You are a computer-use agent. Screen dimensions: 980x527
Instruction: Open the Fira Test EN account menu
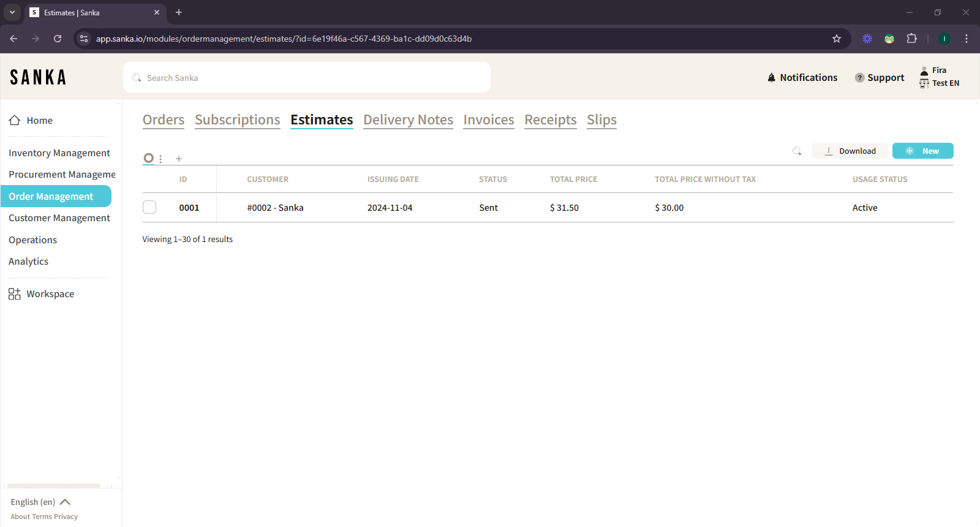click(x=939, y=77)
